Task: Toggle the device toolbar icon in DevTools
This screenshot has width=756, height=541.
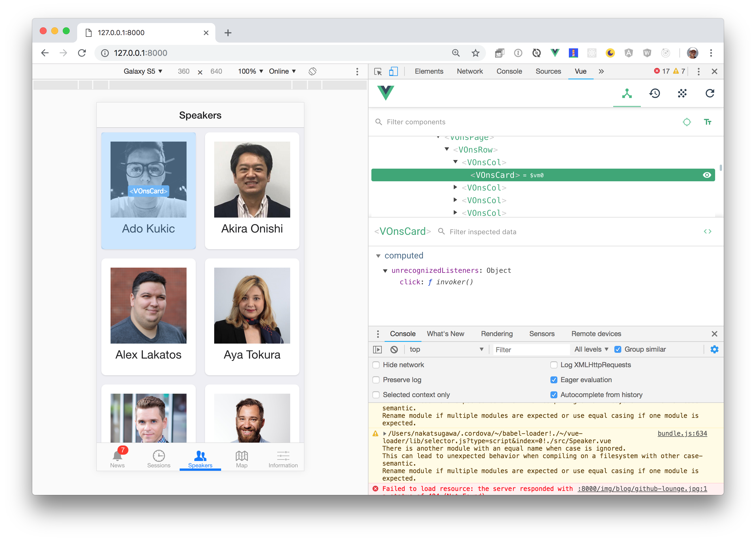Action: point(394,71)
